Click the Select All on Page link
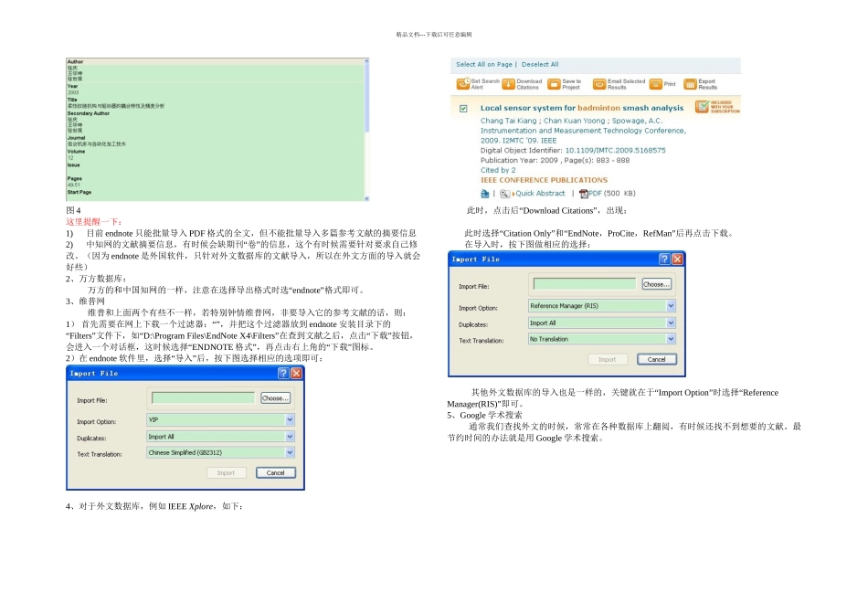Viewport: 868px width, 614px height. pos(484,64)
